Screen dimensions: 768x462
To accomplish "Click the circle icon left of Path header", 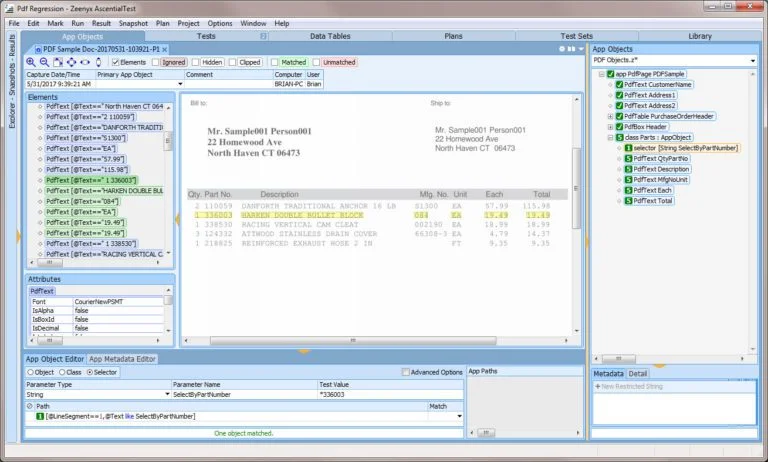I will (x=30, y=406).
